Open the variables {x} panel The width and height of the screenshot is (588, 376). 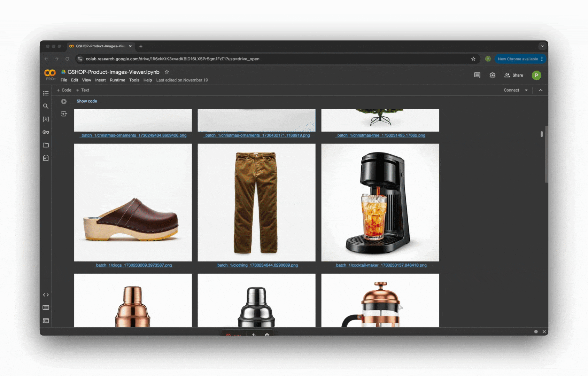(46, 119)
